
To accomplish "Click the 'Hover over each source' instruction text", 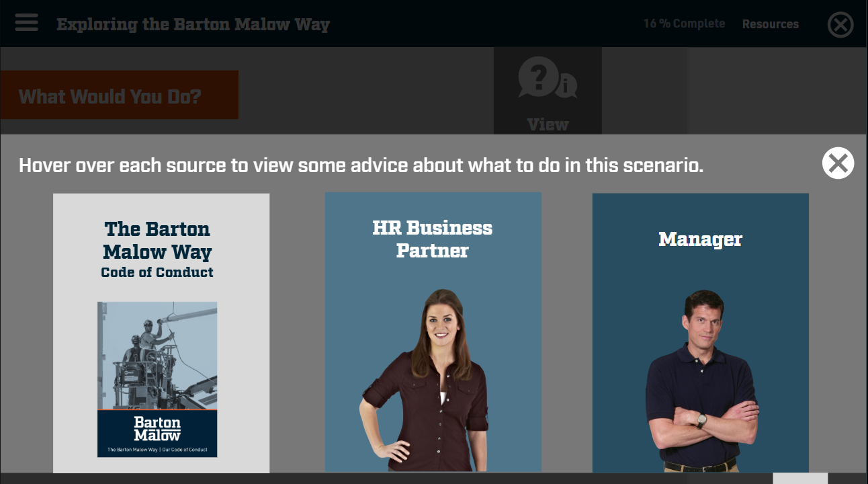I will tap(361, 165).
